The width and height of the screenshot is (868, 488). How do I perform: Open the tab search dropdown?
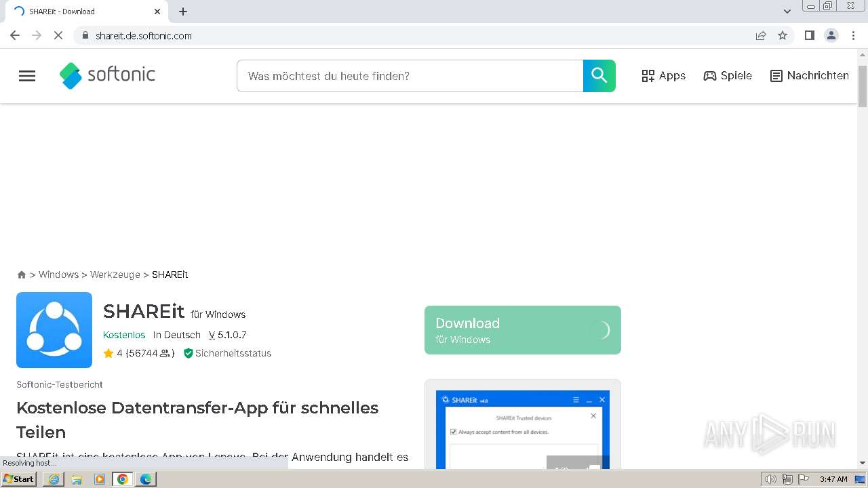click(x=787, y=12)
